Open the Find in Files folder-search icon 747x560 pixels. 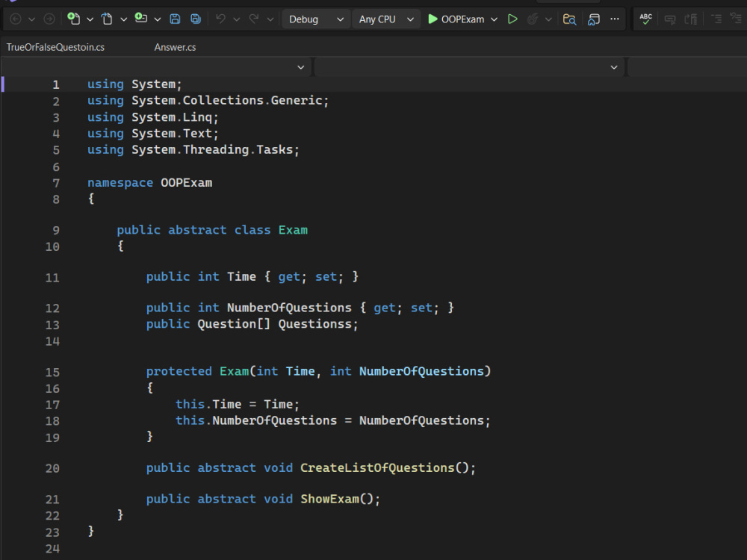(x=569, y=19)
